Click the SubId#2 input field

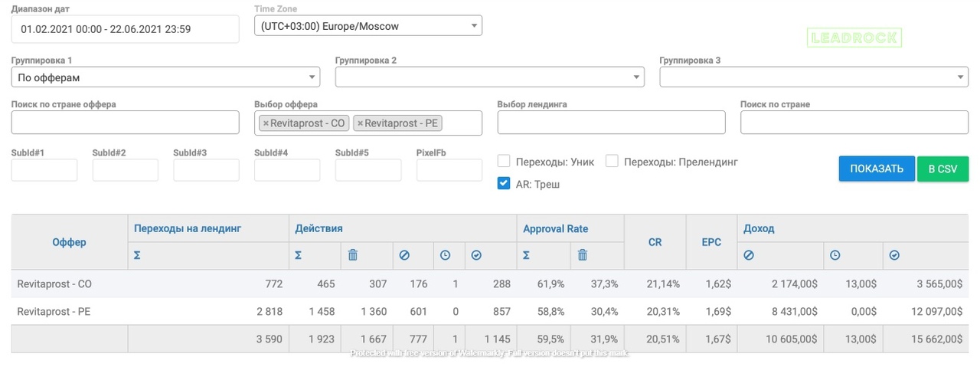[126, 170]
